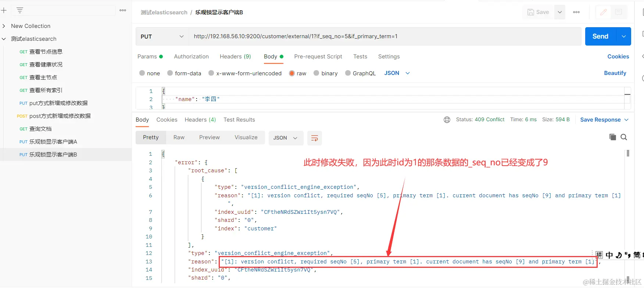Expand the New Collection folder
644x288 pixels.
(x=4, y=26)
